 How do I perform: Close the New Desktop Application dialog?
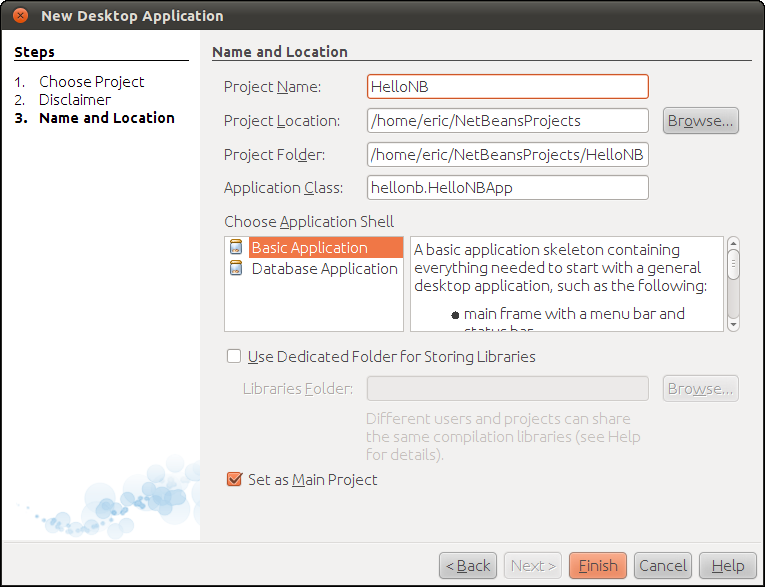pyautogui.click(x=20, y=16)
